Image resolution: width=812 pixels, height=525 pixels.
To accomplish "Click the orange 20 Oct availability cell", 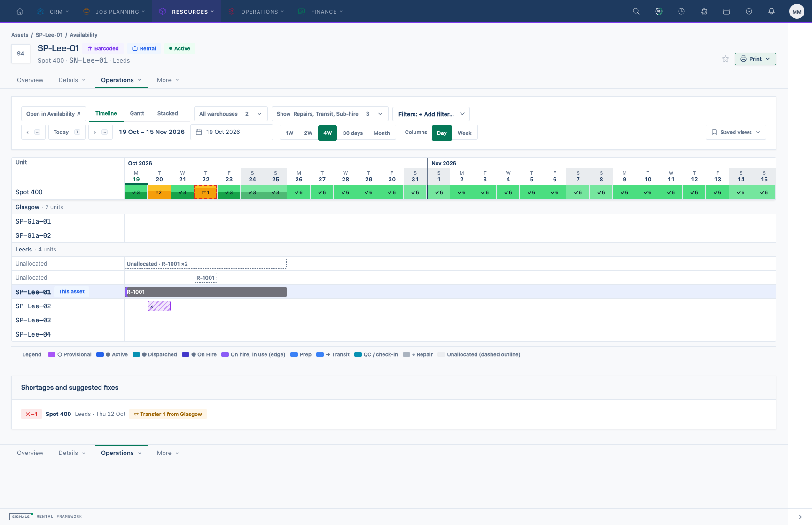I will tap(159, 192).
